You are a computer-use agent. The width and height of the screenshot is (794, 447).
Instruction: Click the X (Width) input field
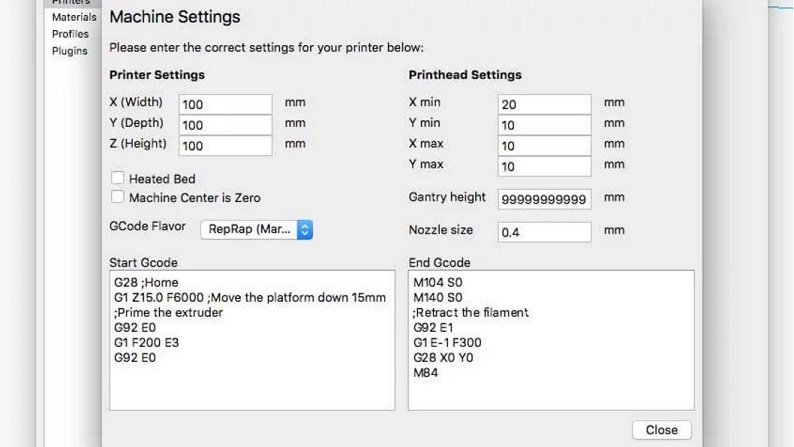[x=225, y=104]
